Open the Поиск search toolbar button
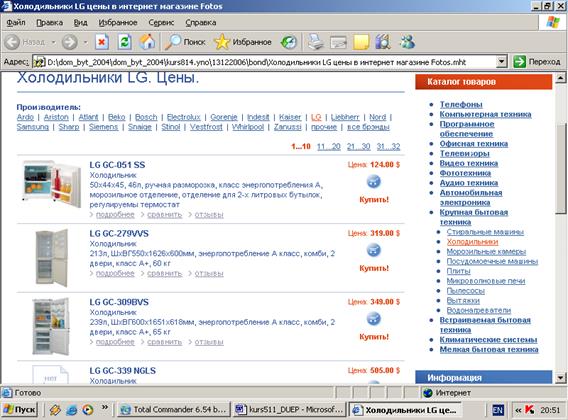 [x=185, y=42]
